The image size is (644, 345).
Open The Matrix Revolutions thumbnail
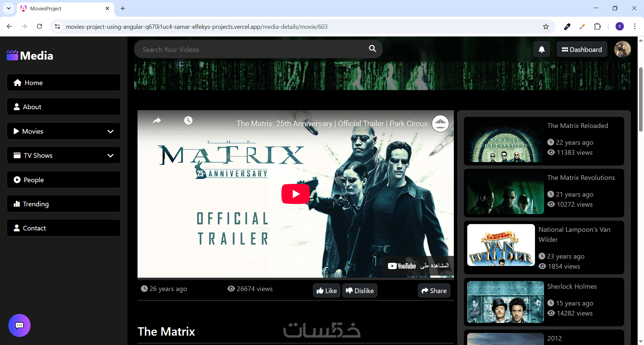tap(505, 193)
